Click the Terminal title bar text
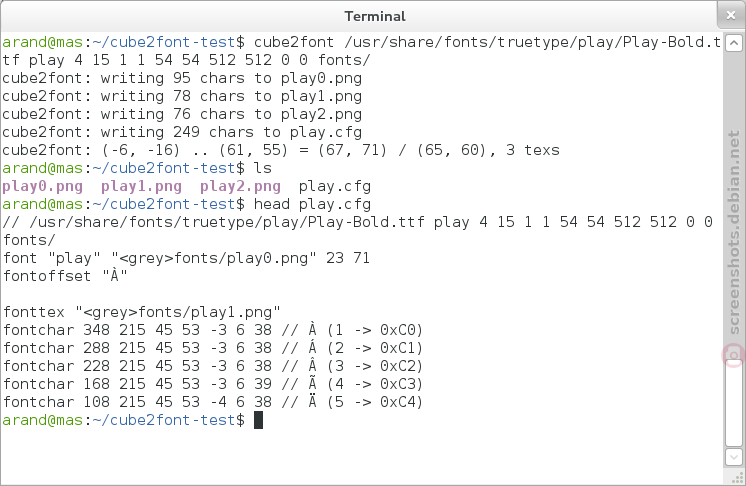 tap(375, 16)
